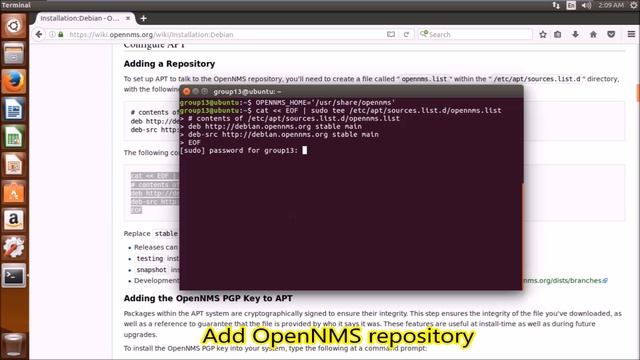Open the Ubuntu Dash search launcher
Screen dimensions: 640x360
[x=13, y=26]
